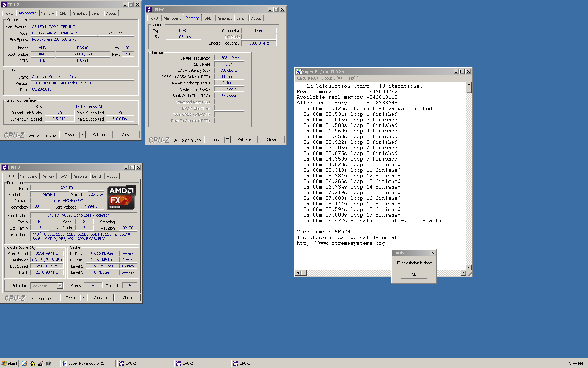
Task: Expand Tools dropdown arrow in the Mainboard window
Action: pyautogui.click(x=83, y=135)
